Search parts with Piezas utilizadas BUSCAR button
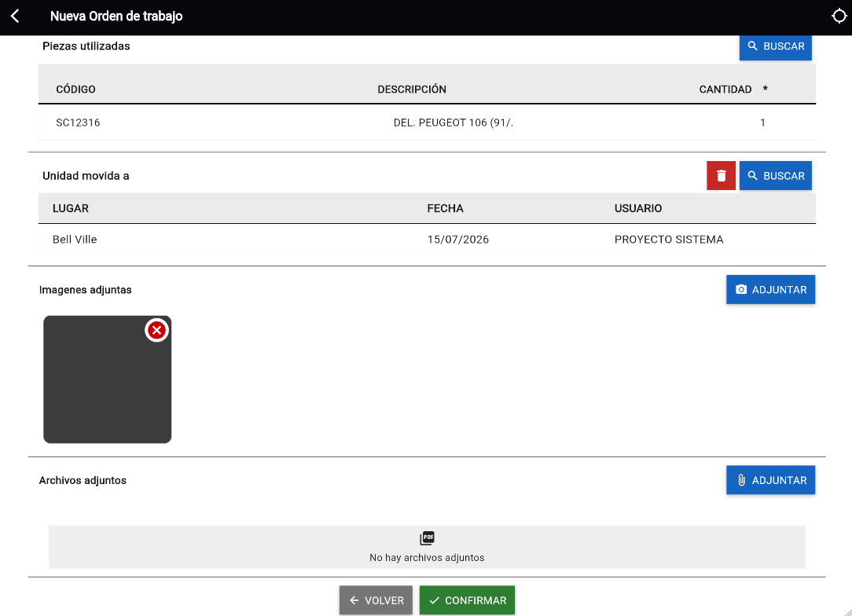The height and width of the screenshot is (616, 852). 776,46
